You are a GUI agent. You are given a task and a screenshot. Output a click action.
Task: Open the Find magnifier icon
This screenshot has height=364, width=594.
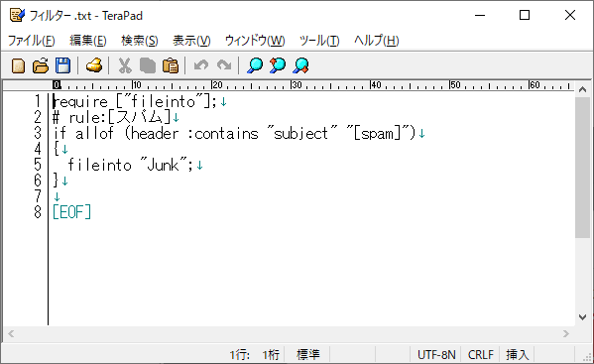pos(255,65)
